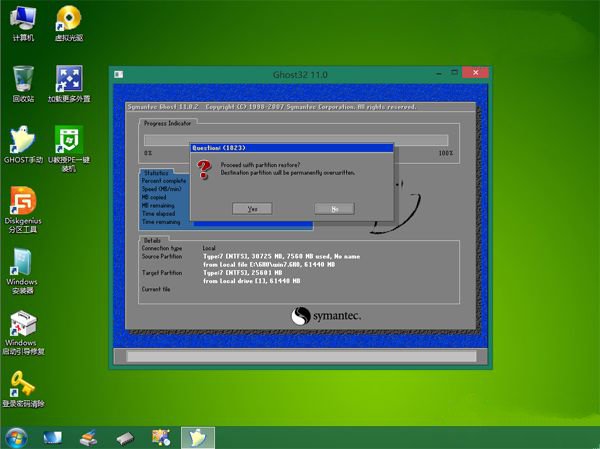Click the monitor icon on the taskbar
The image size is (600, 449).
[52, 438]
